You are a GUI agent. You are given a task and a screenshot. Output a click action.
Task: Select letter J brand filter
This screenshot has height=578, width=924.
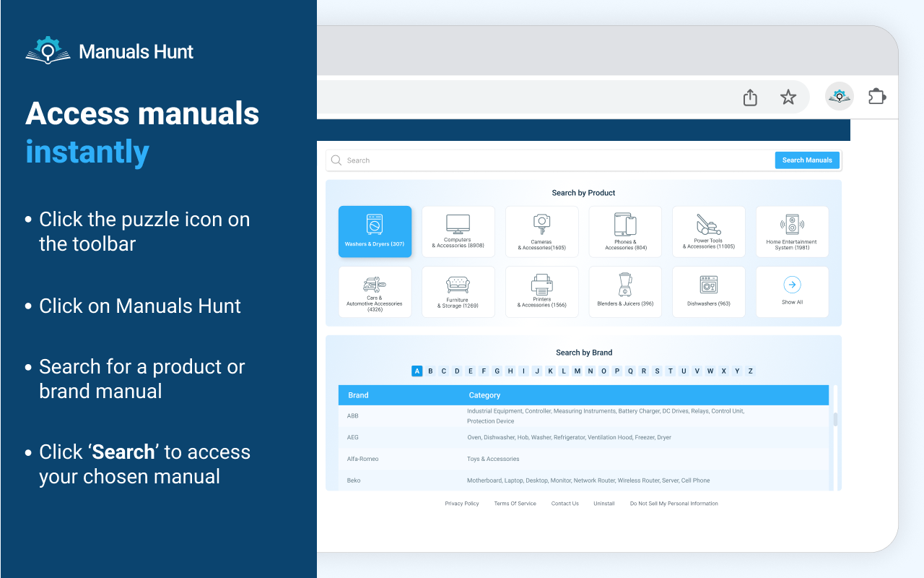pos(537,371)
